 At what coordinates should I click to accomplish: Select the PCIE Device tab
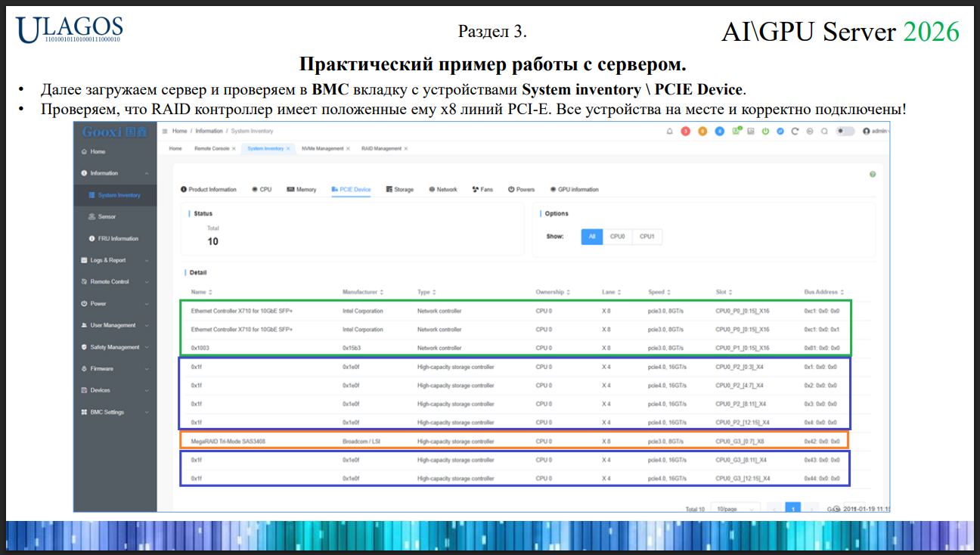351,189
